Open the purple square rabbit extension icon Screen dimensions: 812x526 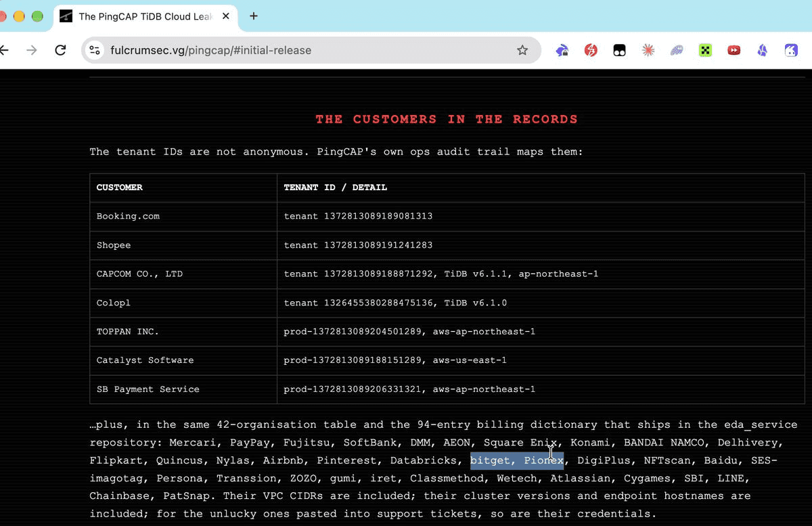tap(791, 50)
